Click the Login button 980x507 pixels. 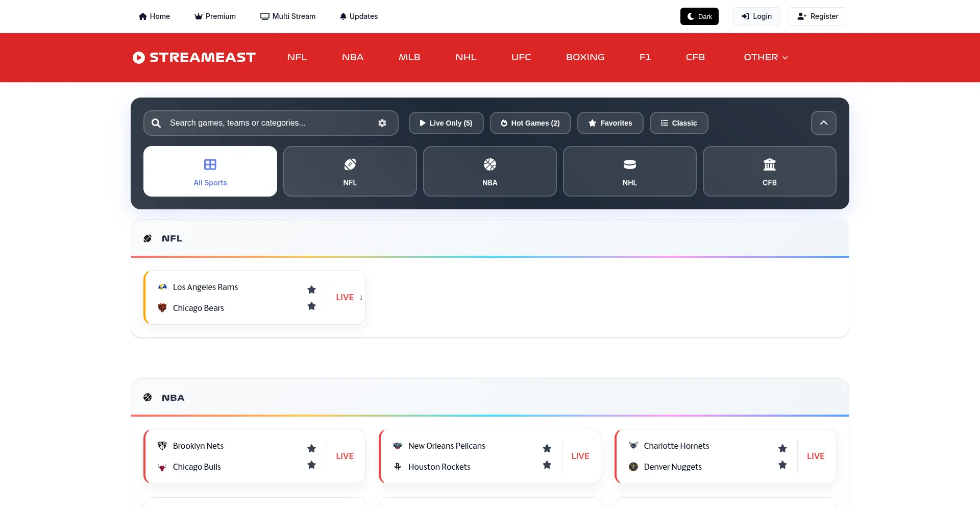click(756, 16)
